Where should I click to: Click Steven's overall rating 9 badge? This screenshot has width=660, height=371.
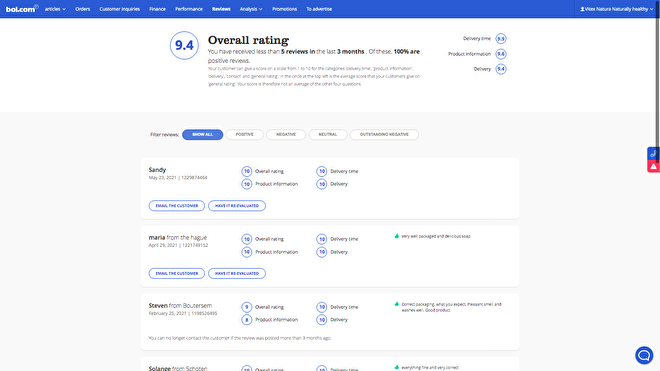click(247, 307)
